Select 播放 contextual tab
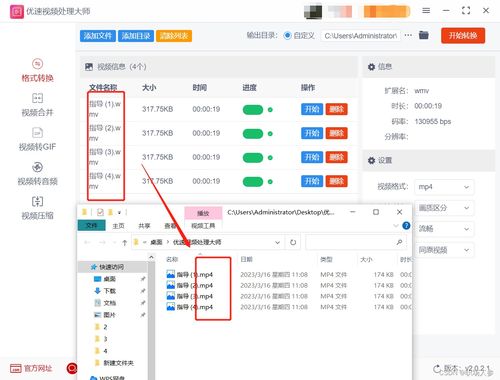 203,213
